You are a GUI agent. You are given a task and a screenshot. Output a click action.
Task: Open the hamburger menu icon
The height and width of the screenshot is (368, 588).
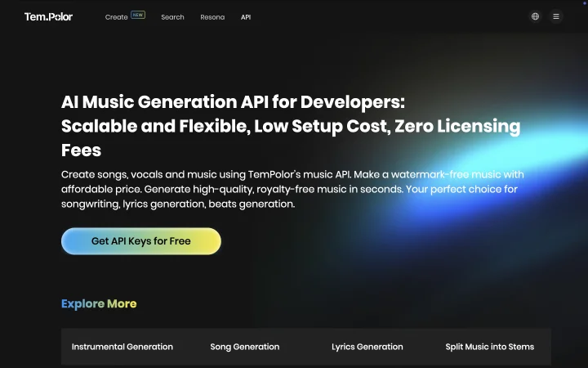tap(556, 16)
